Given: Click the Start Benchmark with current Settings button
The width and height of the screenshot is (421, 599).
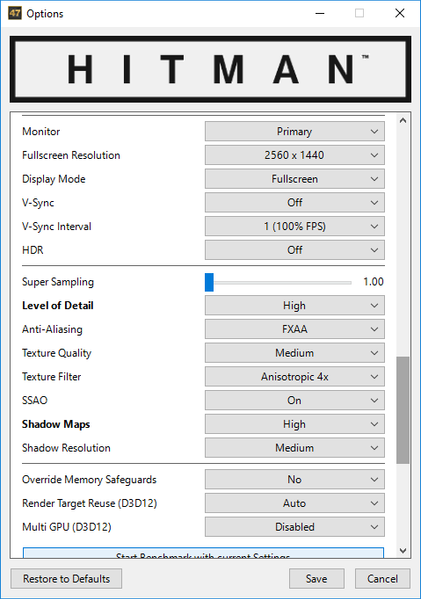Looking at the screenshot, I should [x=203, y=553].
